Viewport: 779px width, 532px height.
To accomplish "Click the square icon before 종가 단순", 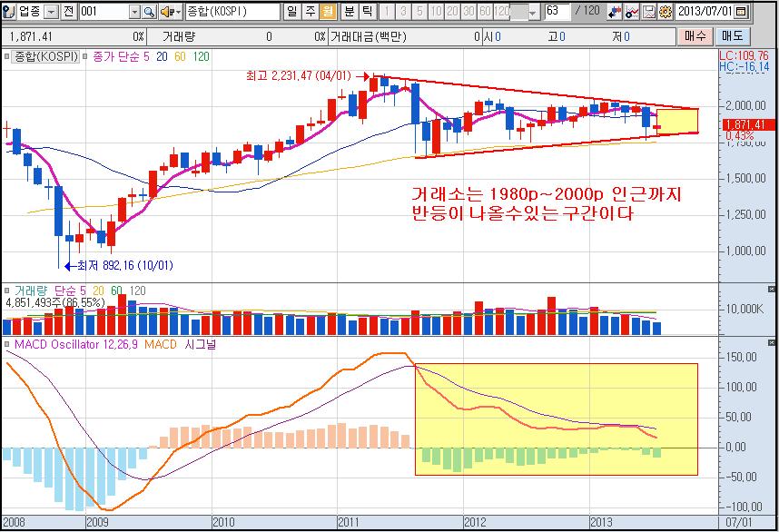I will (85, 56).
